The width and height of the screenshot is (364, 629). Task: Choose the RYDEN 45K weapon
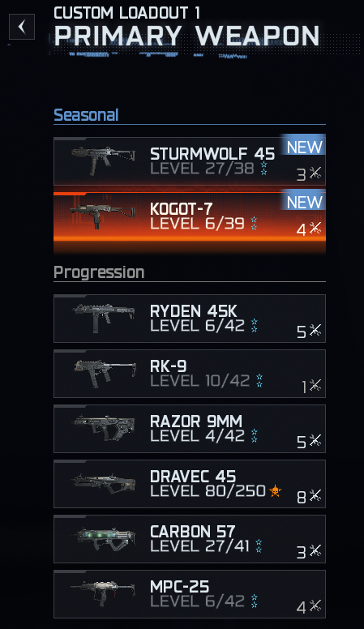coord(190,319)
